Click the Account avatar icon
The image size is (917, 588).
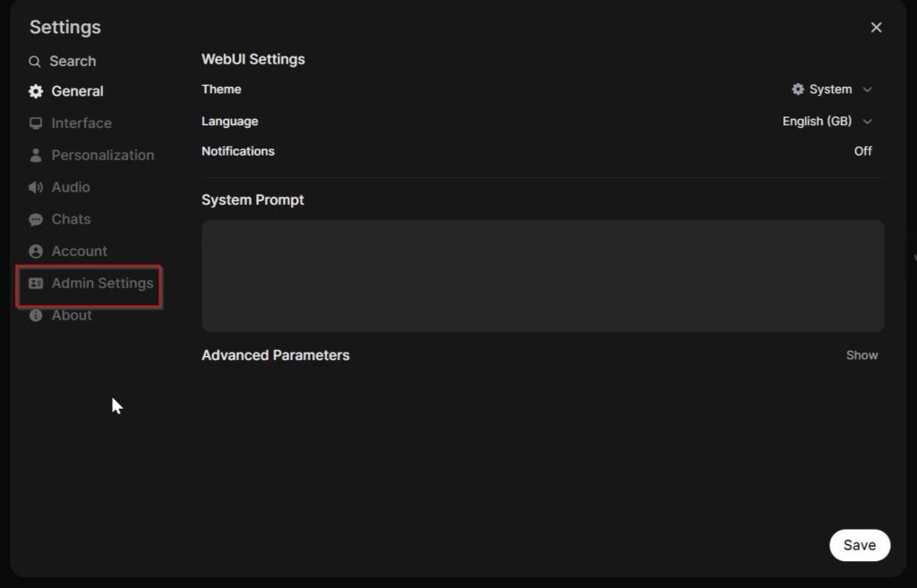point(36,251)
